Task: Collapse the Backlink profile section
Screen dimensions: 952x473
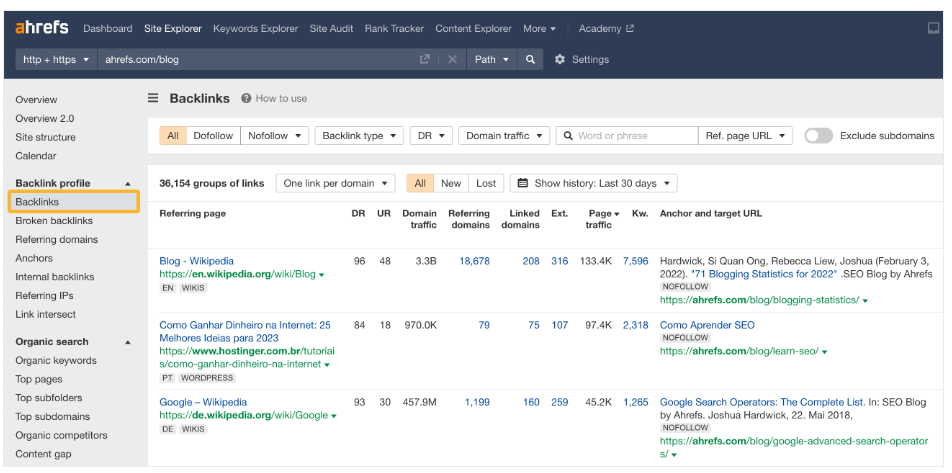Action: point(128,183)
